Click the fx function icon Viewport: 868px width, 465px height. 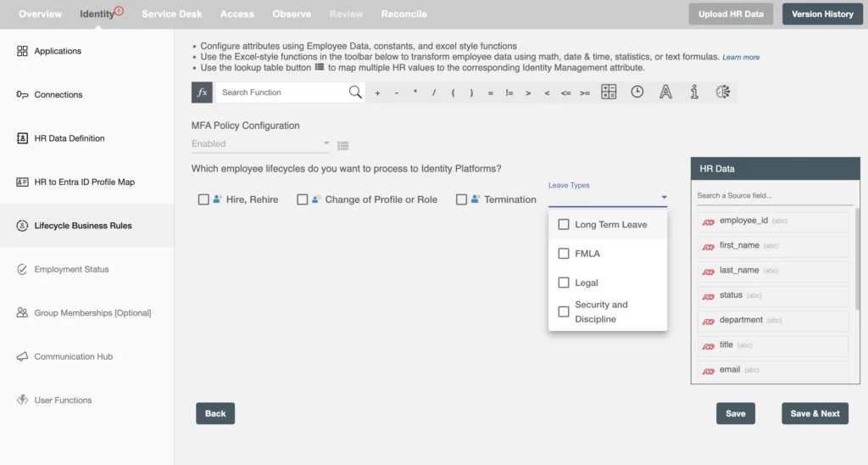(x=202, y=92)
